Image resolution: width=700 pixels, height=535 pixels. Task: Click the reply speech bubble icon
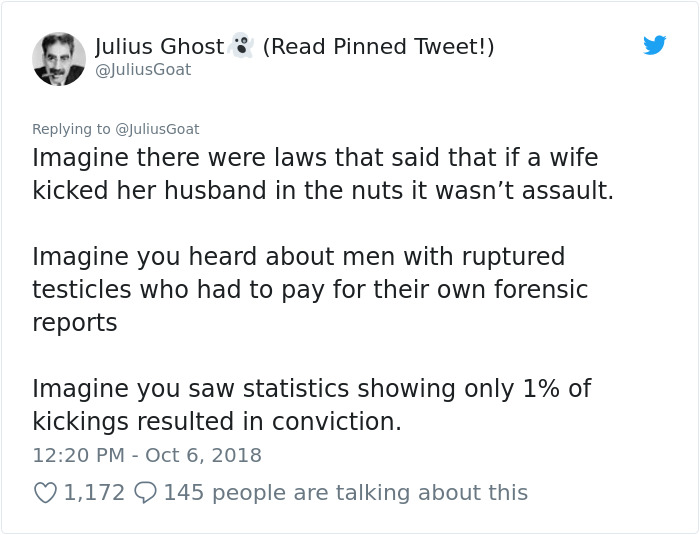[x=145, y=492]
